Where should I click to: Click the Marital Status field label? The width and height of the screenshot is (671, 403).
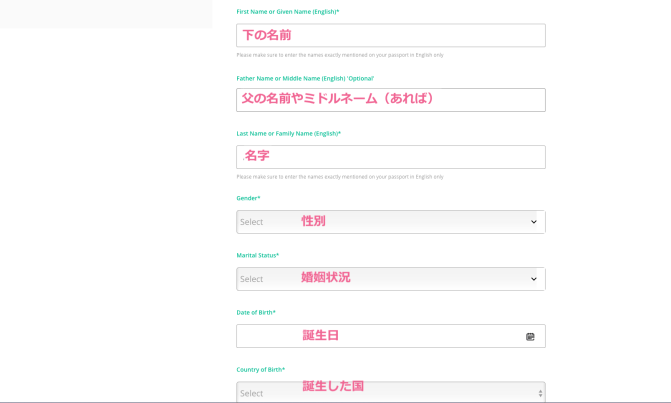[257, 255]
